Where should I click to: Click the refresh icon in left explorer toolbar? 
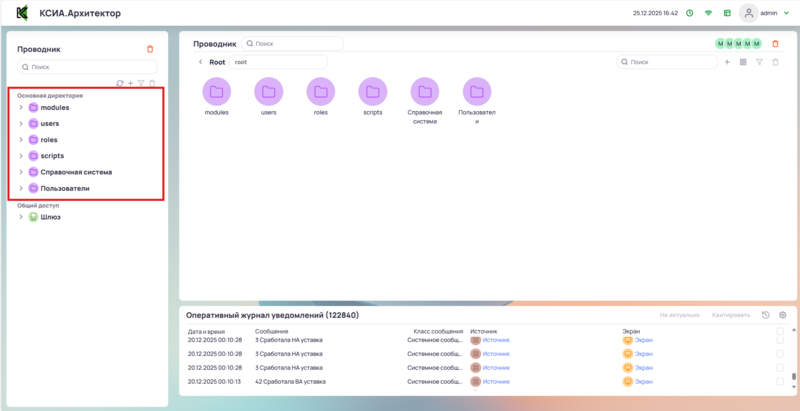(x=120, y=83)
